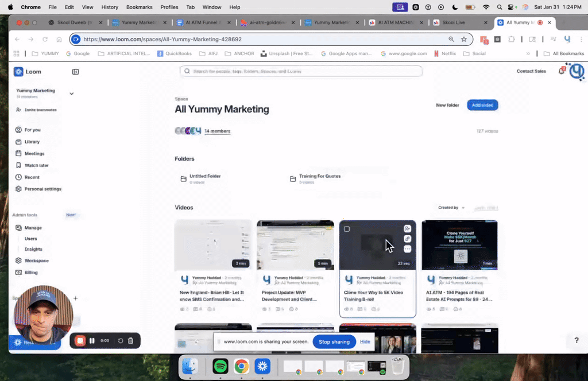
Task: Click the Stop sharing button
Action: 334,341
